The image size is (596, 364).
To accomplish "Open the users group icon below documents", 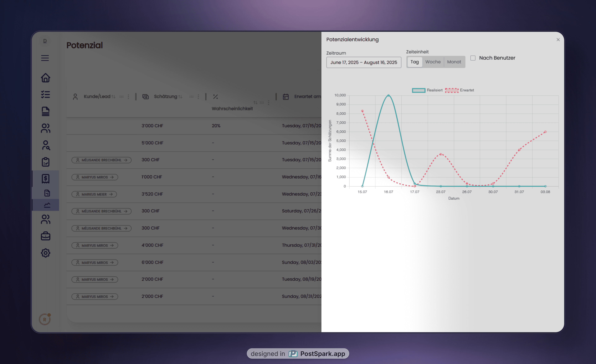I will coord(45,128).
